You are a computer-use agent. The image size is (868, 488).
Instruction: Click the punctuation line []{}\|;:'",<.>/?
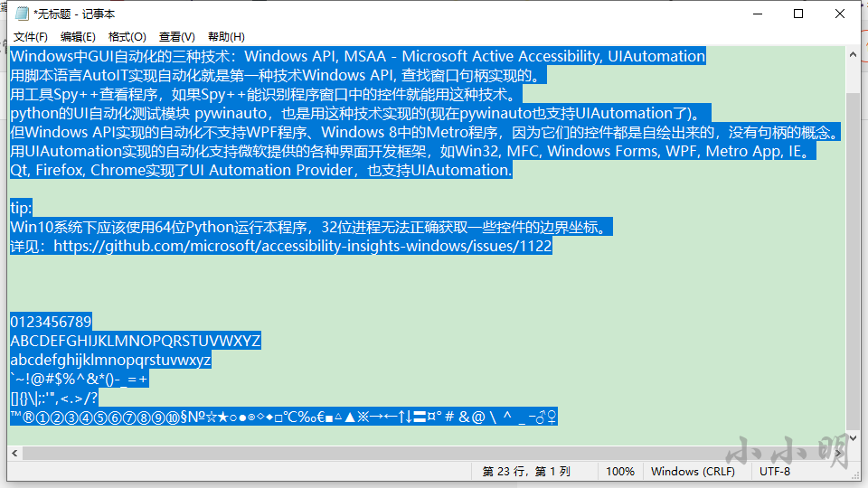54,398
